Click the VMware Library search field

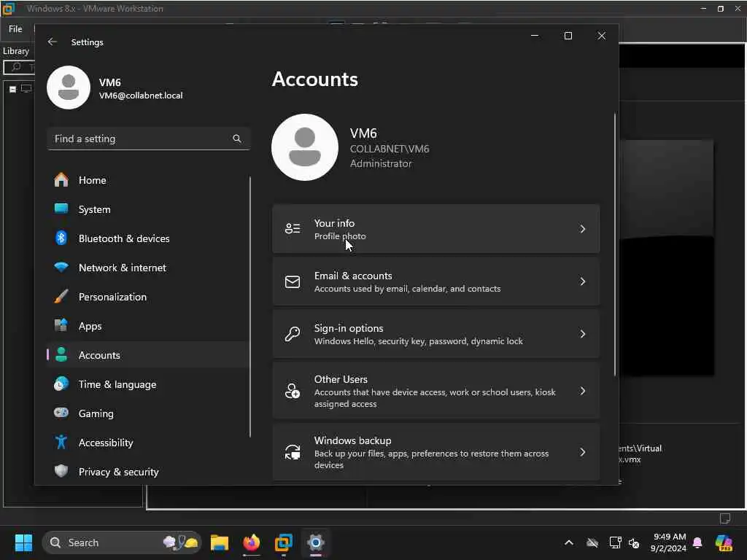point(19,67)
